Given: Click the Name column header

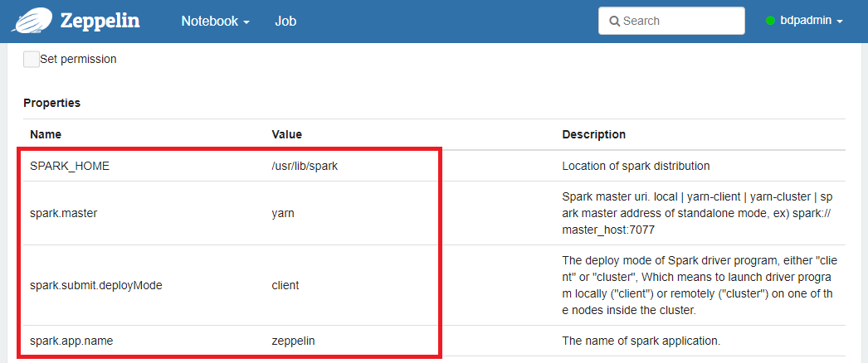Looking at the screenshot, I should [x=46, y=134].
